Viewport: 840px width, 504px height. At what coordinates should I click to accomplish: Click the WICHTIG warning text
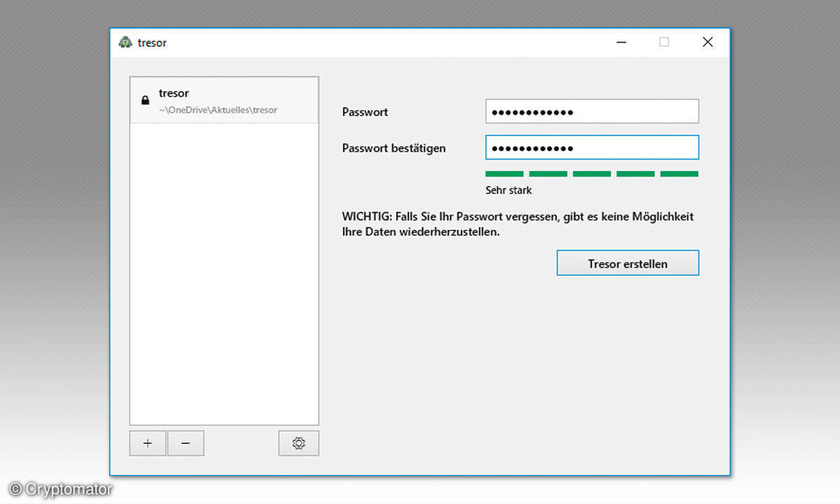tap(518, 224)
